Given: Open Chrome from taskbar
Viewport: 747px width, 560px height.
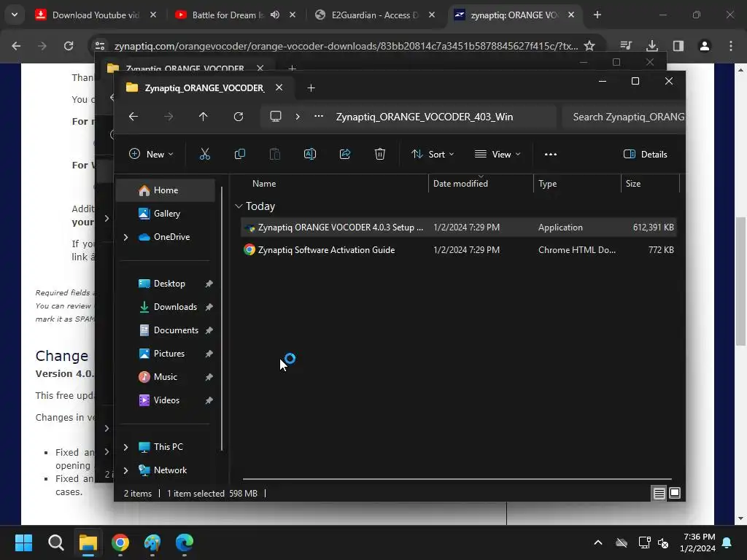Looking at the screenshot, I should point(120,542).
